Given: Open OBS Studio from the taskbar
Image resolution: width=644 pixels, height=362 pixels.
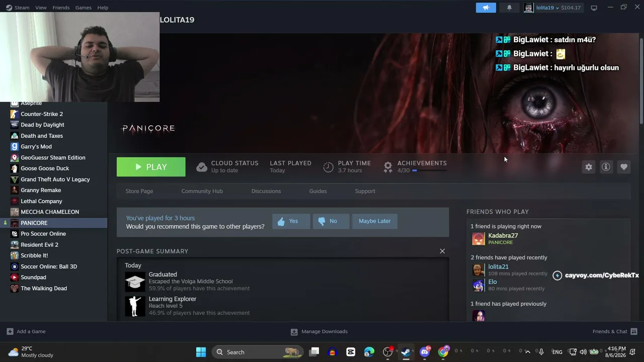Looking at the screenshot, I should pos(388,352).
